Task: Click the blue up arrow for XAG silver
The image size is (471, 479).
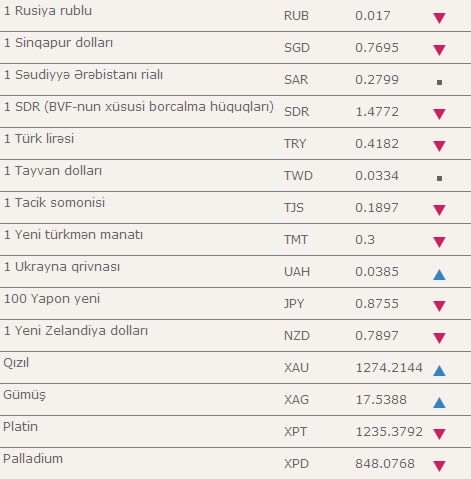Action: (x=439, y=402)
